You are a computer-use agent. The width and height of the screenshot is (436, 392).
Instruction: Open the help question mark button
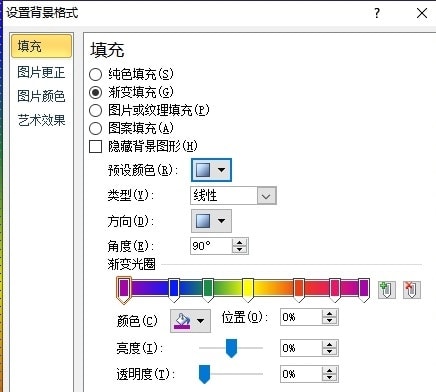click(377, 13)
